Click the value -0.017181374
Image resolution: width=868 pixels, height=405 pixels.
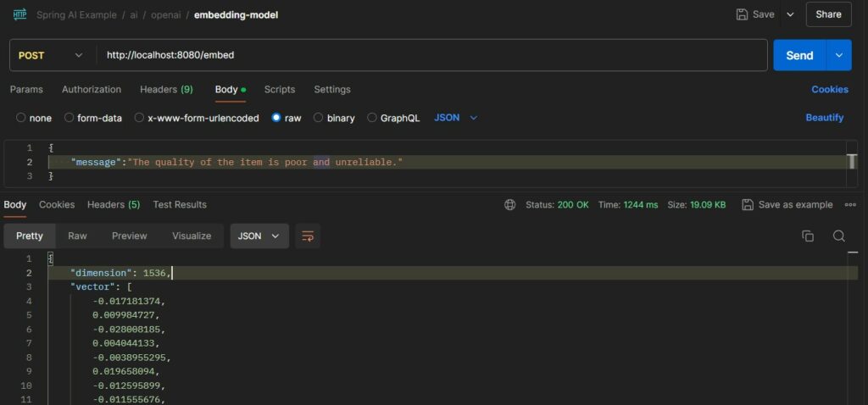tap(129, 302)
